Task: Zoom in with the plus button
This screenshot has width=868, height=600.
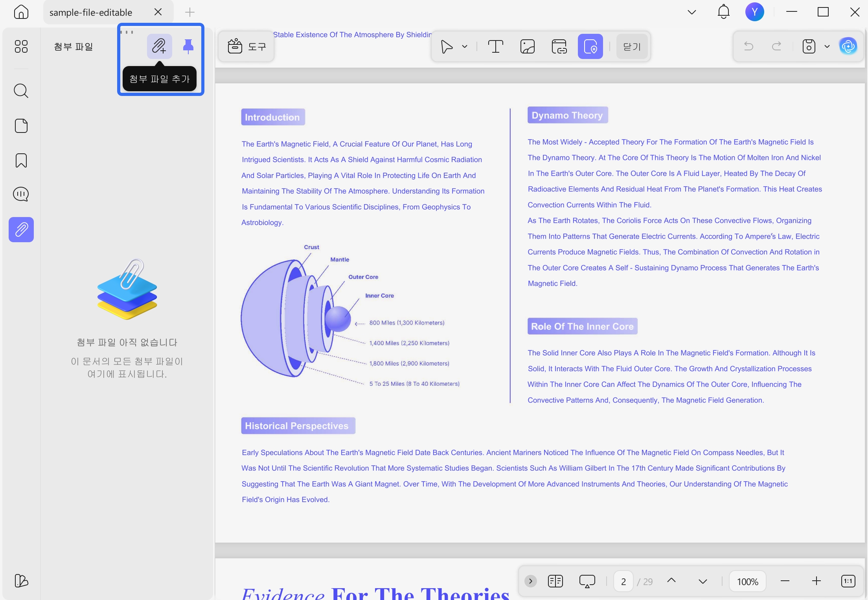Action: (817, 581)
